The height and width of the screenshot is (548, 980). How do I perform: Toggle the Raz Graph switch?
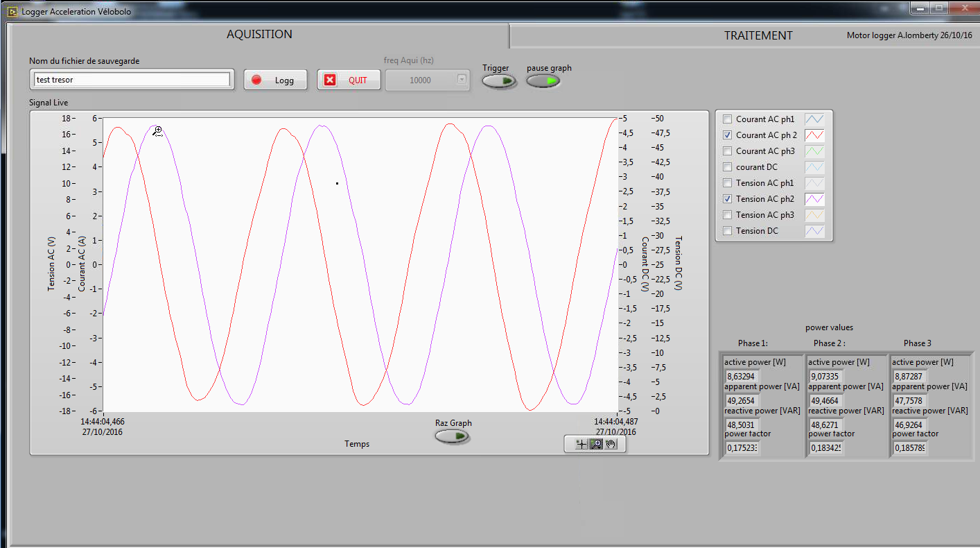click(x=452, y=436)
